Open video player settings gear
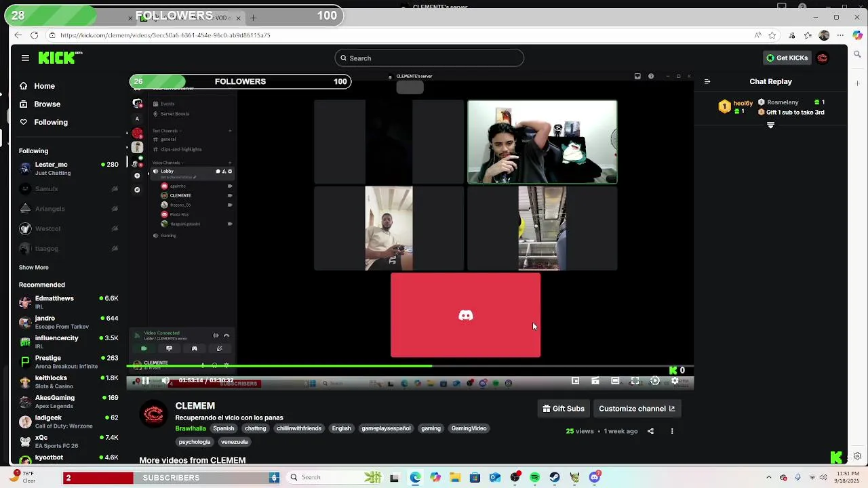Image resolution: width=868 pixels, height=488 pixels. [x=675, y=381]
